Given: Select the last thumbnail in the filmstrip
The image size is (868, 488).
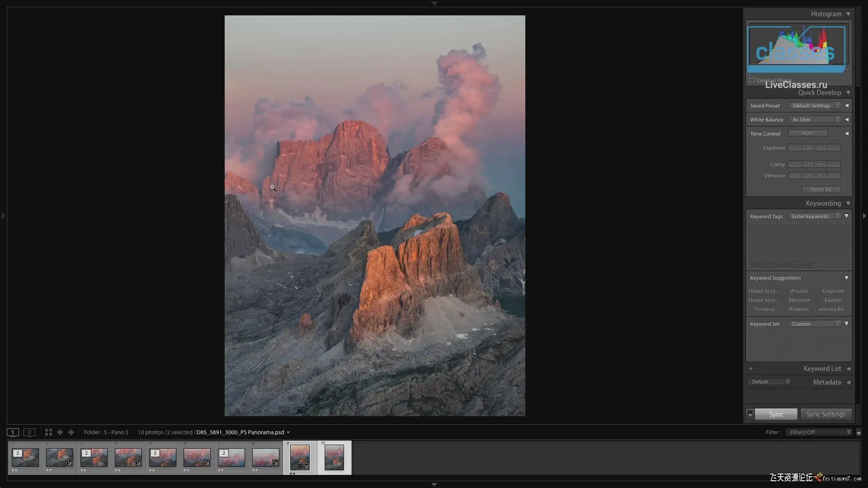Looking at the screenshot, I should tap(334, 457).
